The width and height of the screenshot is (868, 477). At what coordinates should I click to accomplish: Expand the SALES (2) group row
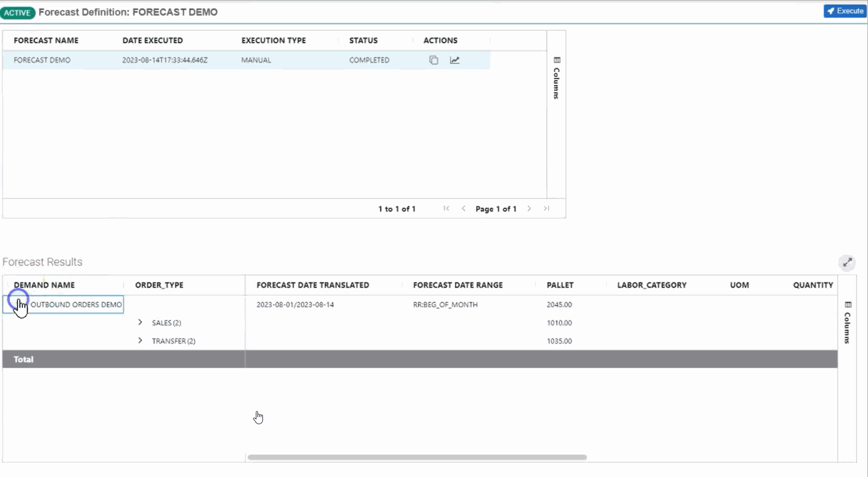click(140, 323)
